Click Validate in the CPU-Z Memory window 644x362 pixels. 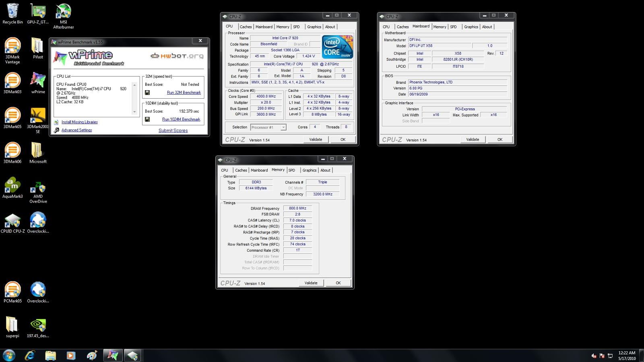pos(311,283)
